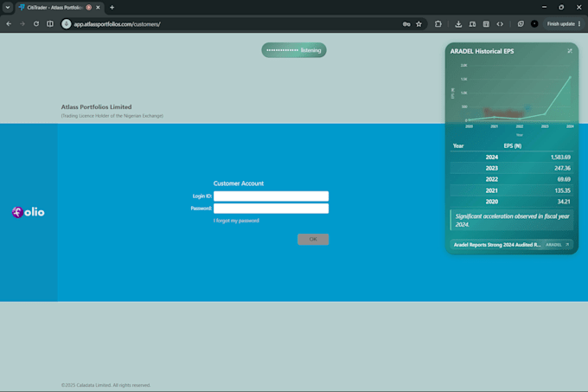Click the ARADEL Historical EPS chart
The width and height of the screenshot is (588, 392).
tap(512, 99)
